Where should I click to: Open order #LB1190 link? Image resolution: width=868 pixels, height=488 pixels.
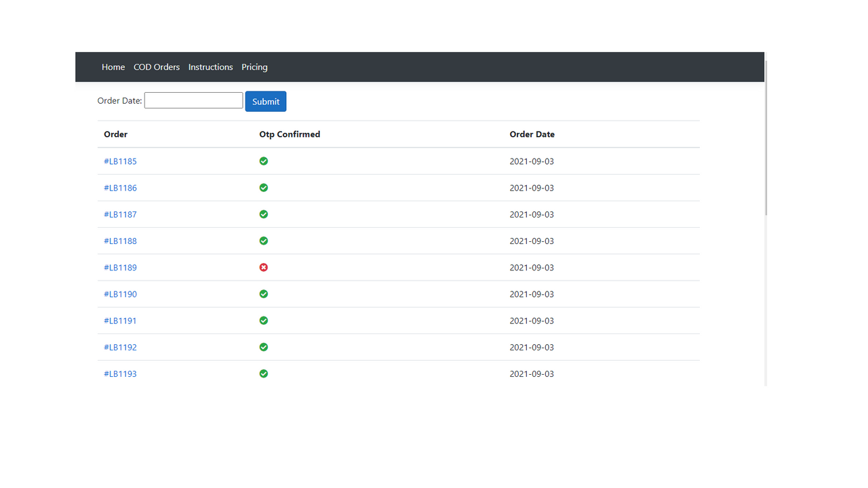(120, 294)
